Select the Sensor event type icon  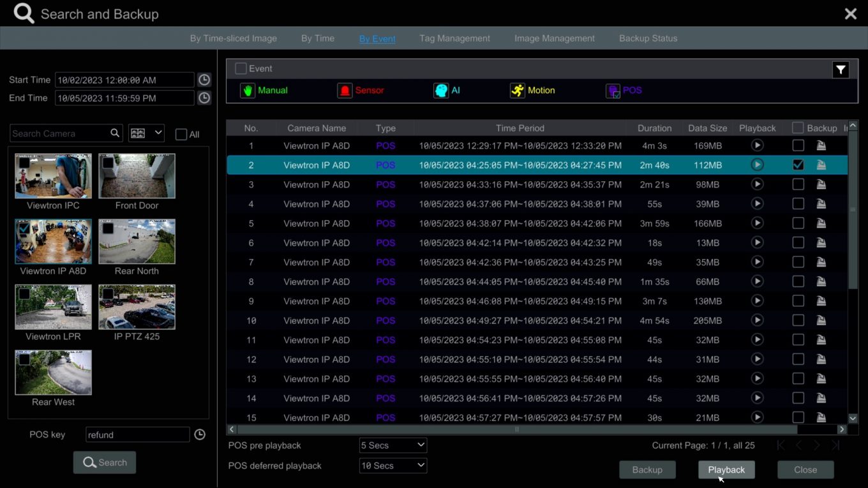click(x=345, y=91)
